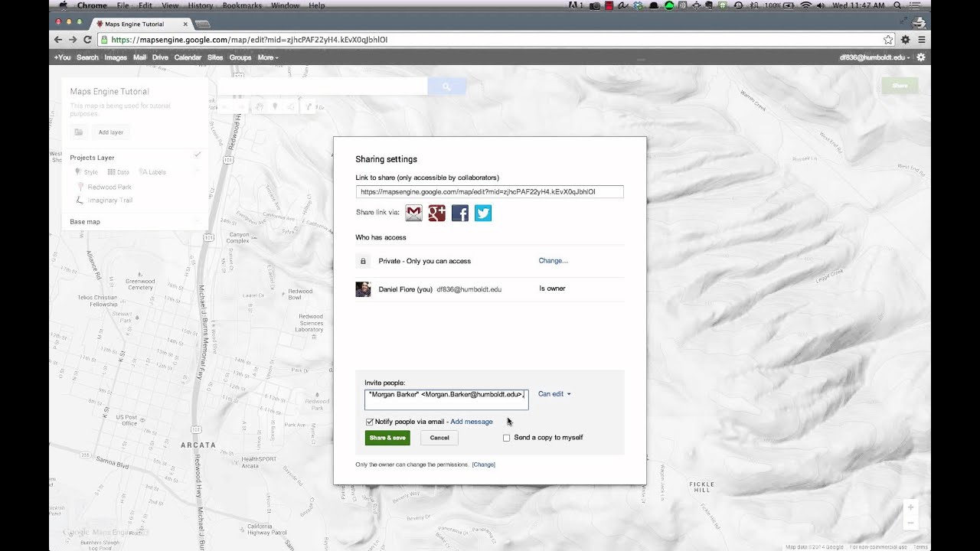This screenshot has width=980, height=551.
Task: Share link via Google+ icon
Action: [x=436, y=214]
